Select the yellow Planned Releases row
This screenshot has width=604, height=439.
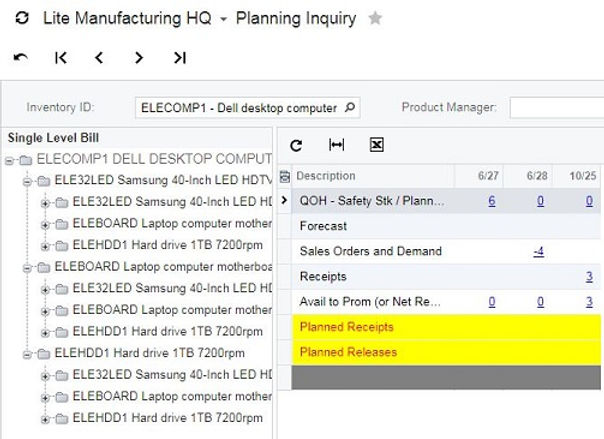pos(446,352)
